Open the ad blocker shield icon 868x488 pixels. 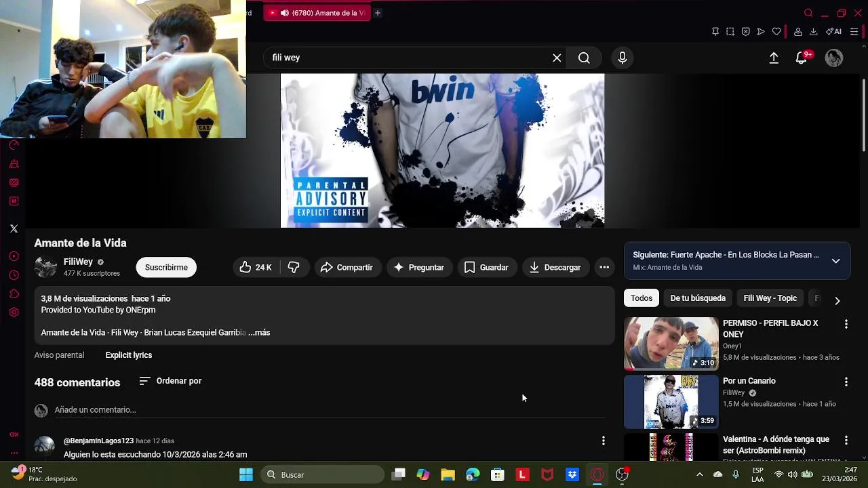(x=745, y=31)
